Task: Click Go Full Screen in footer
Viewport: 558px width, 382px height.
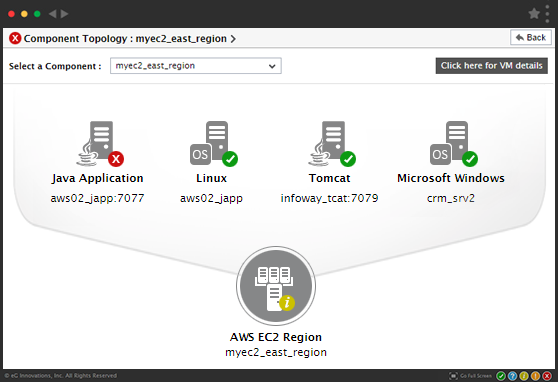Action: 470,376
